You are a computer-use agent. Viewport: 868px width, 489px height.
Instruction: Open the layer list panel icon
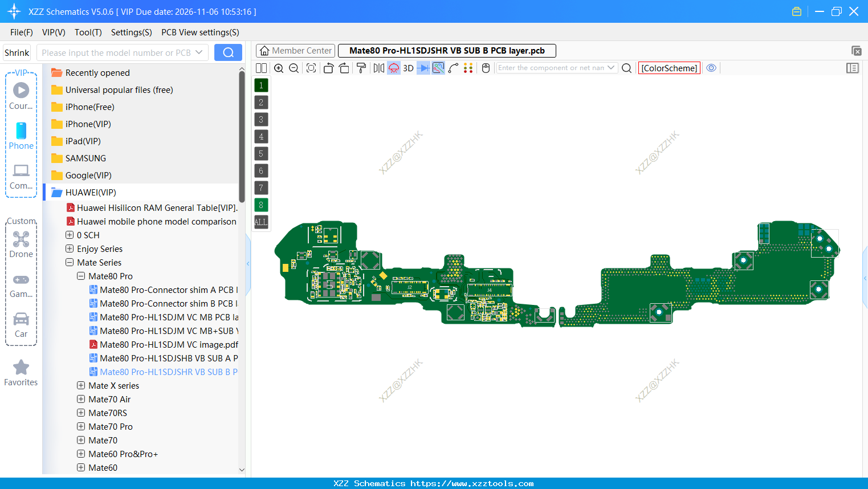853,68
